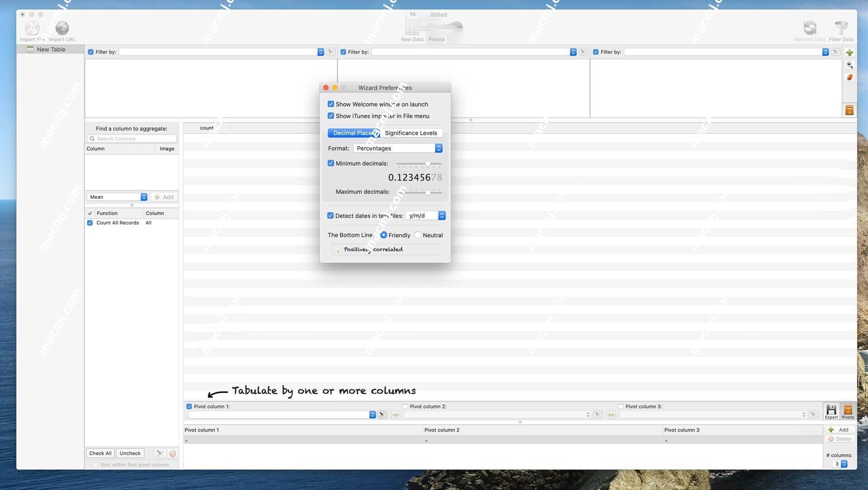
Task: Close the Wizard Preferences window
Action: click(x=325, y=88)
